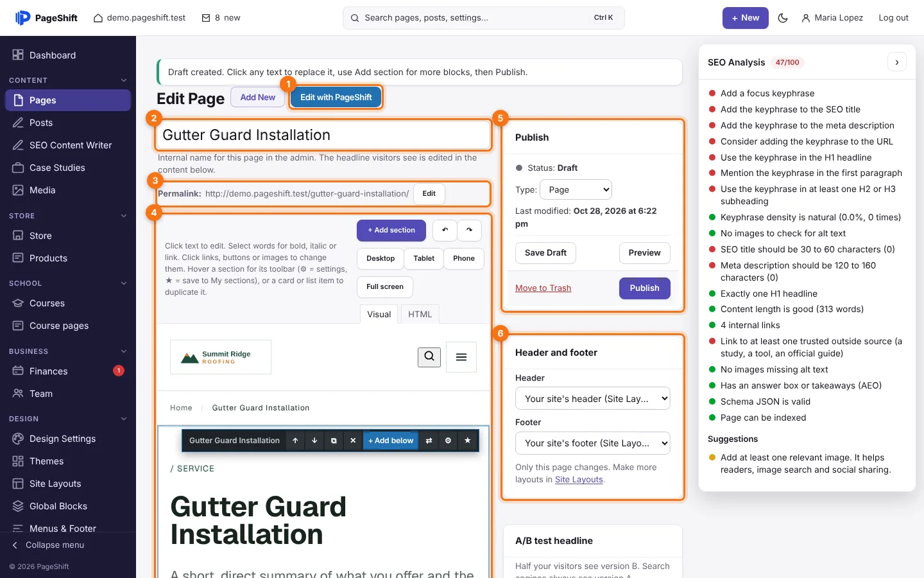Click the search icon in the page preview

tap(429, 357)
